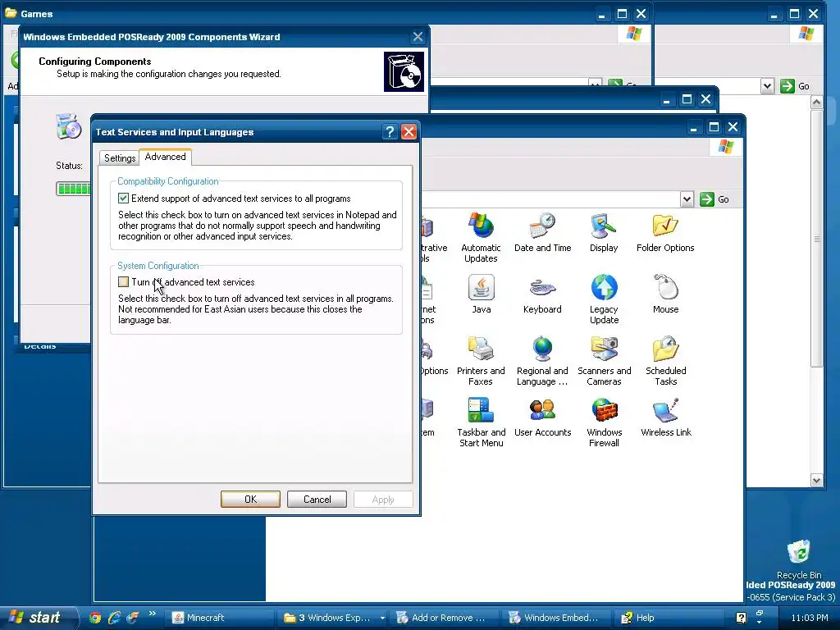Image resolution: width=840 pixels, height=630 pixels.
Task: Select the Advanced tab
Action: click(x=165, y=157)
